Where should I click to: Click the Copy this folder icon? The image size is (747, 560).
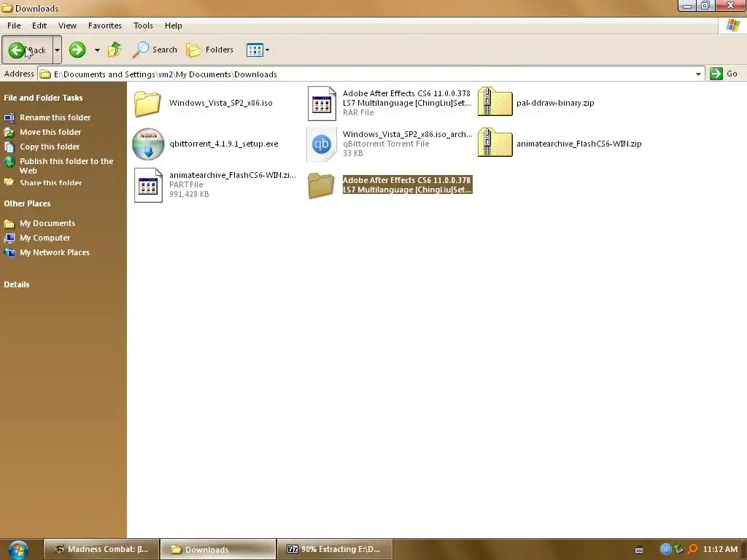pyautogui.click(x=9, y=147)
